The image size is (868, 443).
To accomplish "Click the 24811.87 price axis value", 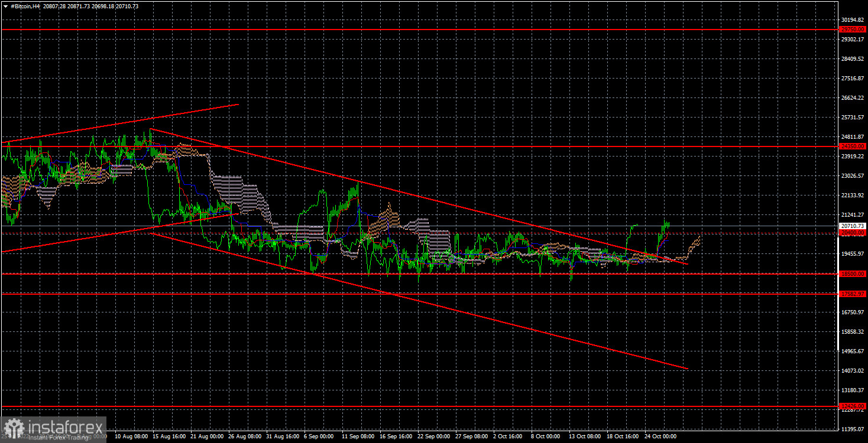I will [x=853, y=137].
